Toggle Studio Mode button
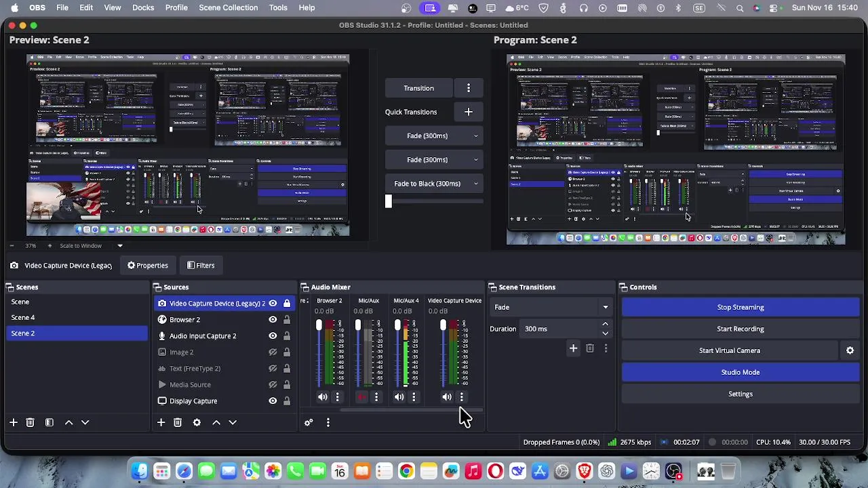 click(741, 372)
